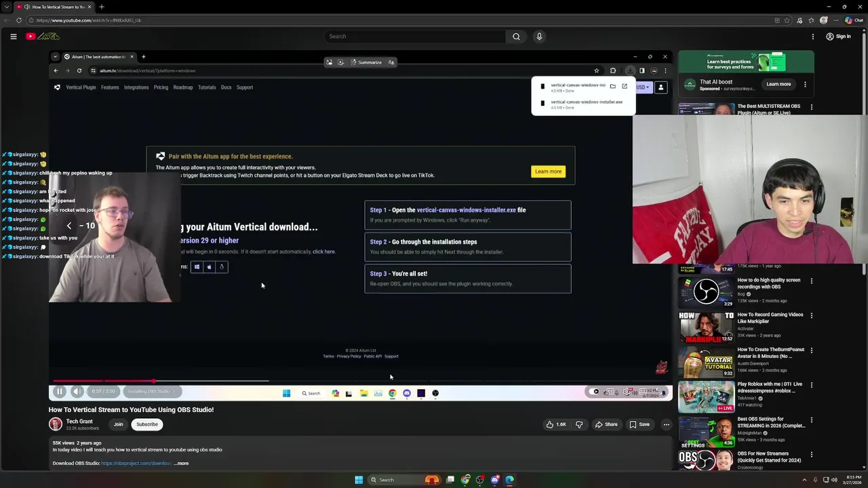Screen dimensions: 868x488
Task: Toggle subtitles with the captions icon
Action: [x=610, y=391]
